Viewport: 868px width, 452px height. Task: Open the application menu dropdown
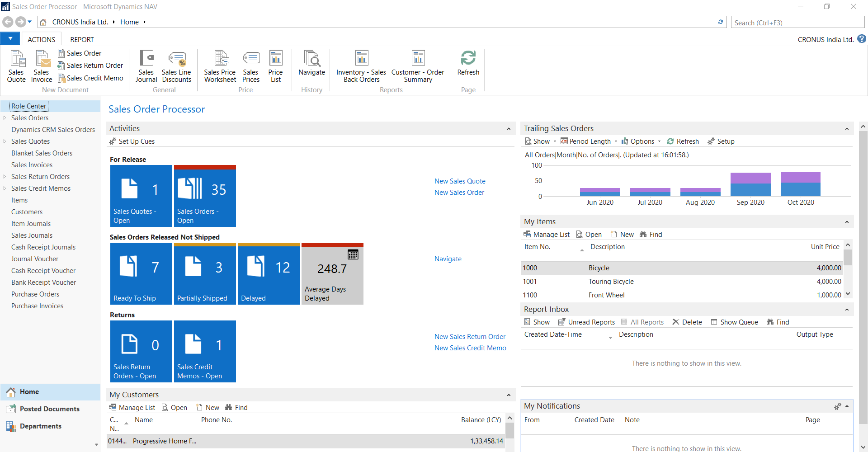pyautogui.click(x=10, y=39)
